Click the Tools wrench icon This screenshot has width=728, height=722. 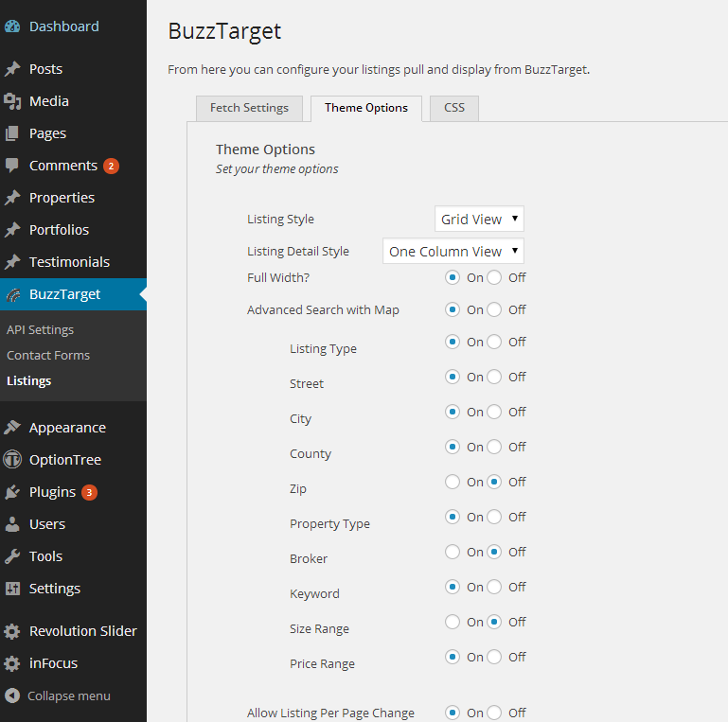click(x=12, y=556)
